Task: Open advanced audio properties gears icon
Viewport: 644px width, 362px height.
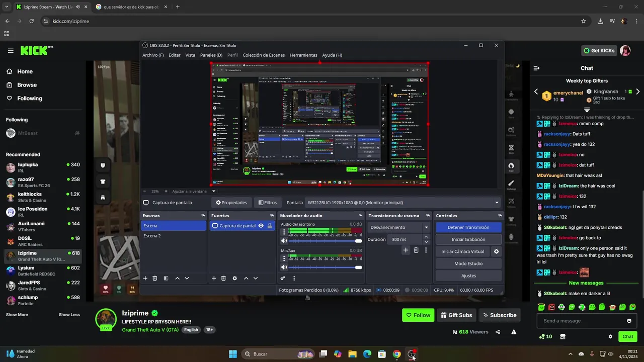Action: 283,278
